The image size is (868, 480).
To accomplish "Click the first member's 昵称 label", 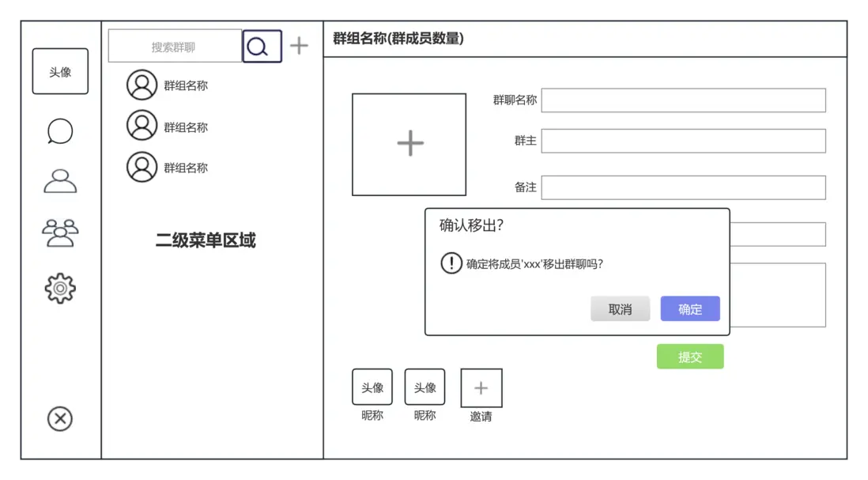I will tap(372, 415).
